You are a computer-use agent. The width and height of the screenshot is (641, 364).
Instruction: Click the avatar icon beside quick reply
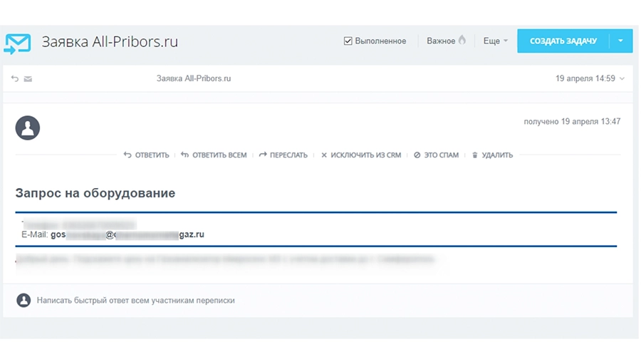24,301
